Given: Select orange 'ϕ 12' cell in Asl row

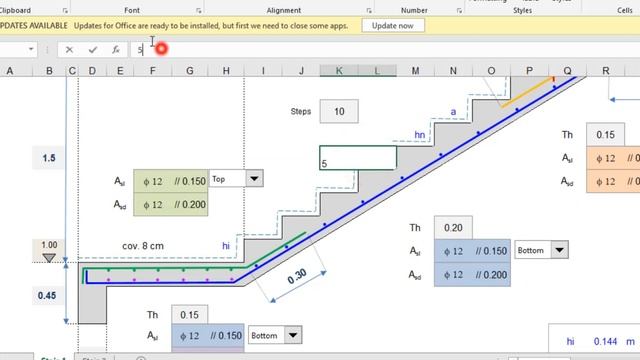Looking at the screenshot, I should coord(605,158).
